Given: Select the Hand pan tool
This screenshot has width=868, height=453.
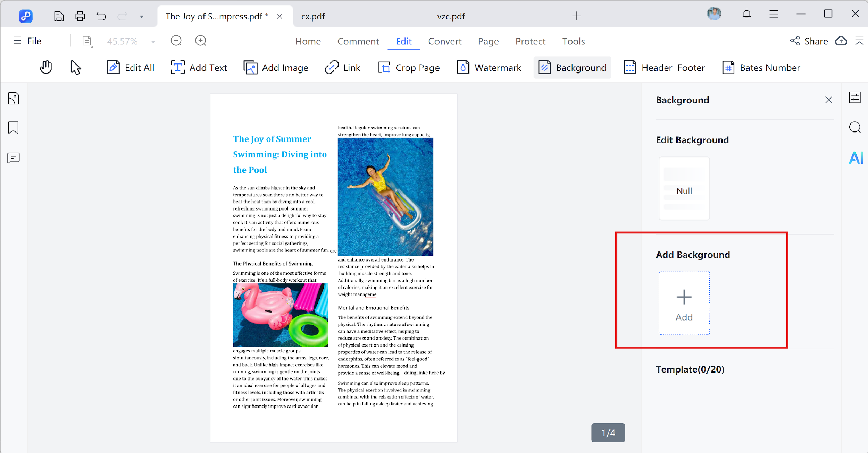Looking at the screenshot, I should tap(45, 67).
